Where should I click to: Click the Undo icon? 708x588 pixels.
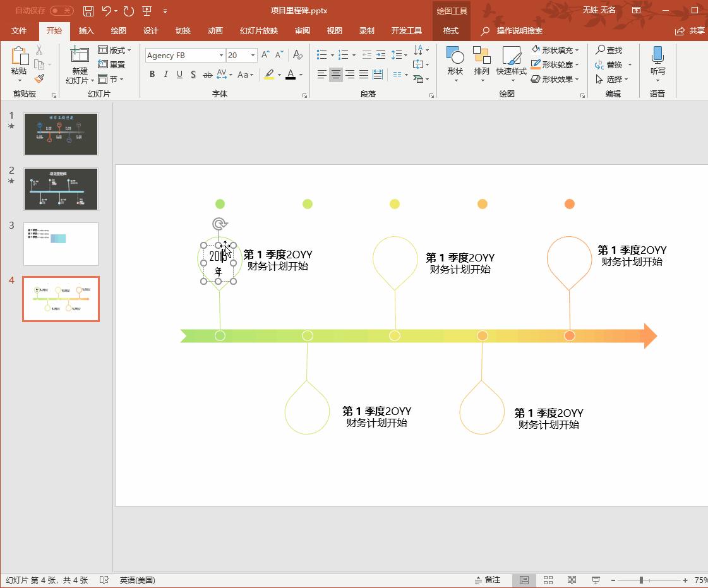click(x=106, y=10)
